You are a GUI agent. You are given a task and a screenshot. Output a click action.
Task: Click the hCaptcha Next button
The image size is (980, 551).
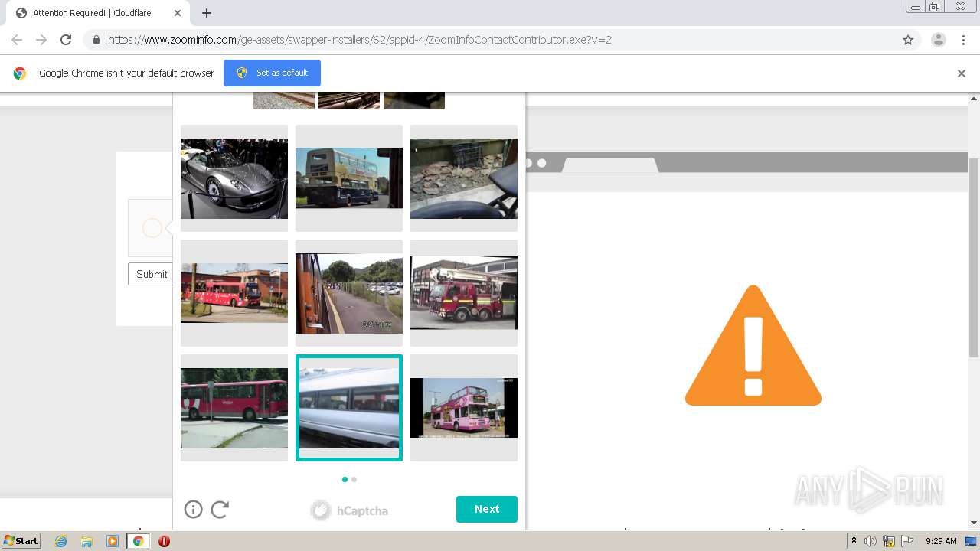click(487, 509)
